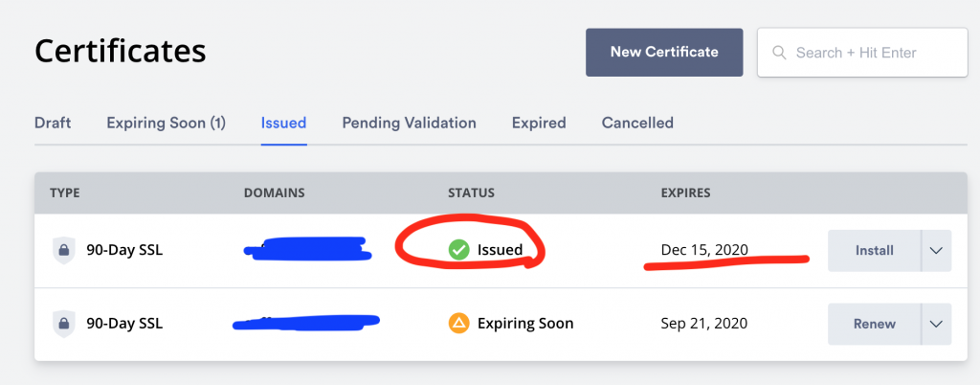Click the EXPIRES column header
This screenshot has width=980, height=385.
685,193
